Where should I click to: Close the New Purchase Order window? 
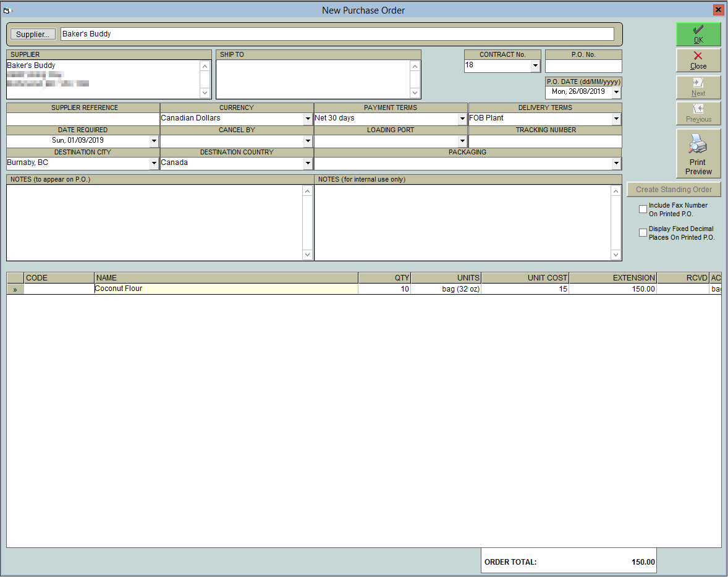717,10
